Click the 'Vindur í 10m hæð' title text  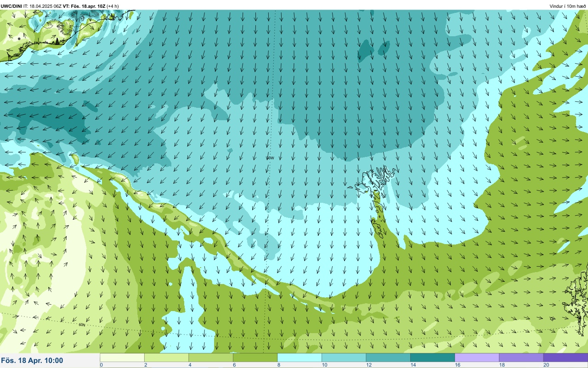(568, 6)
